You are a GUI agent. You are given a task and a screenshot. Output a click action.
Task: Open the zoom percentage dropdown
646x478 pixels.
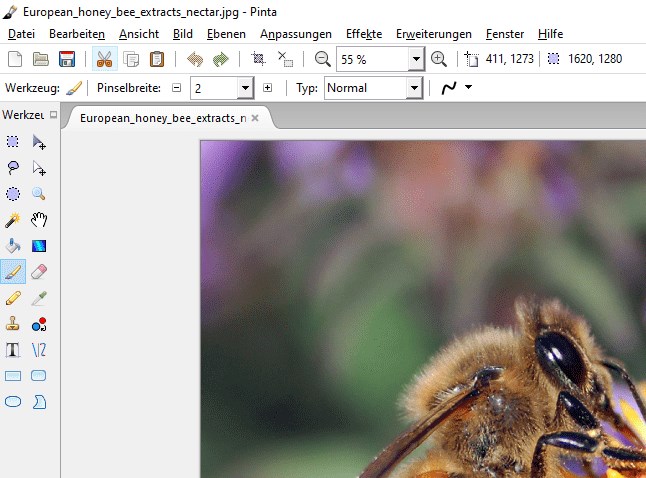pyautogui.click(x=416, y=59)
